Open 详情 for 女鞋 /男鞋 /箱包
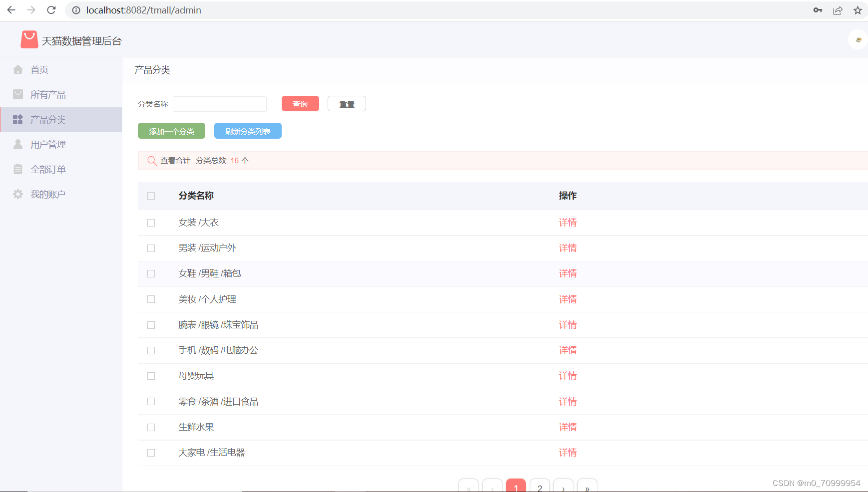The width and height of the screenshot is (868, 492). 568,273
